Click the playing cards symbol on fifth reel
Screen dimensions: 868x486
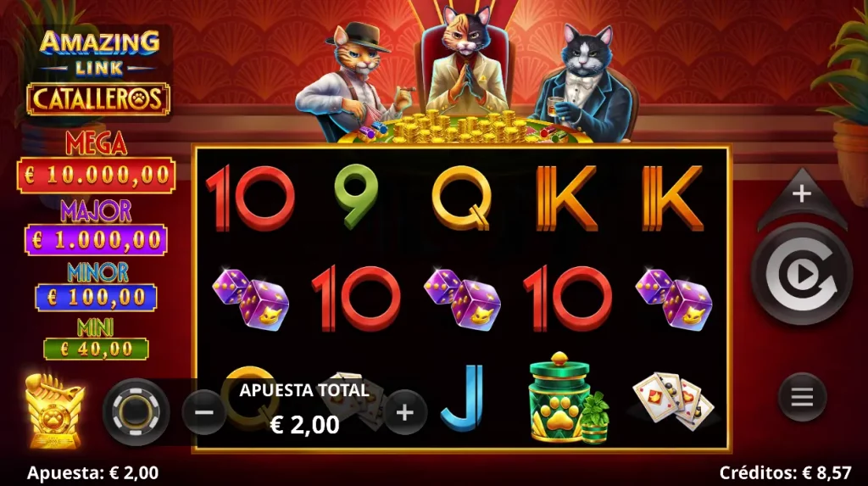point(674,400)
